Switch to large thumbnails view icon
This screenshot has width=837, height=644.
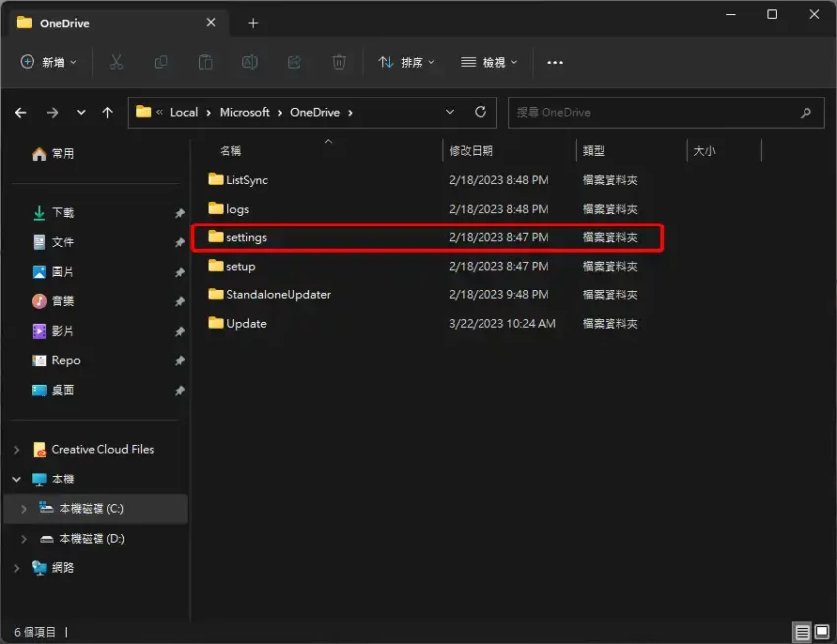point(822,631)
